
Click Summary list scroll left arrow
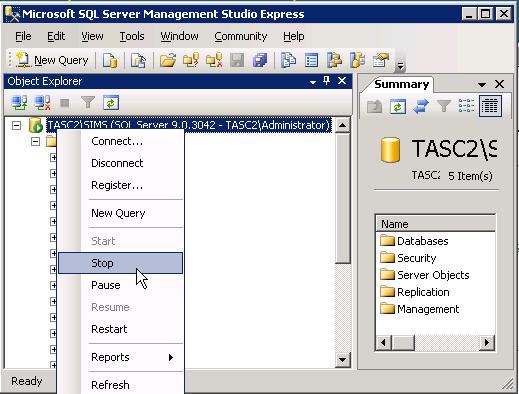coord(383,343)
